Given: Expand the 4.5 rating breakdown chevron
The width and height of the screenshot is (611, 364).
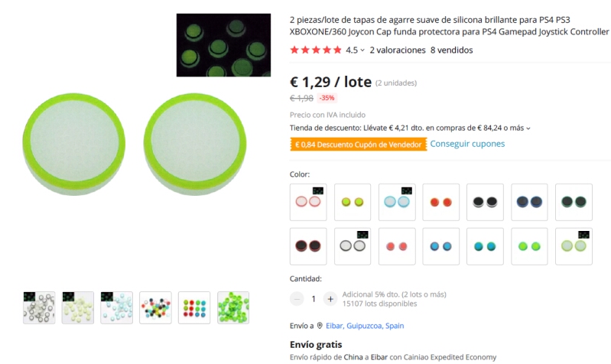Looking at the screenshot, I should (362, 50).
